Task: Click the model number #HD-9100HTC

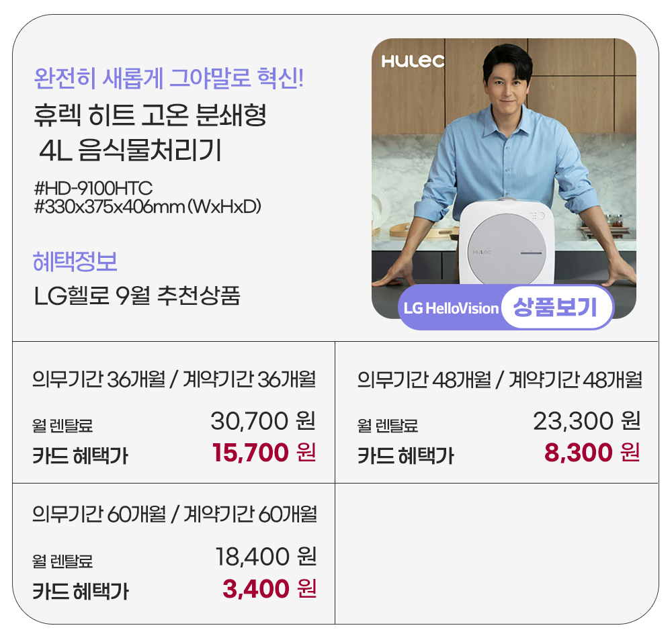Action: click(93, 187)
